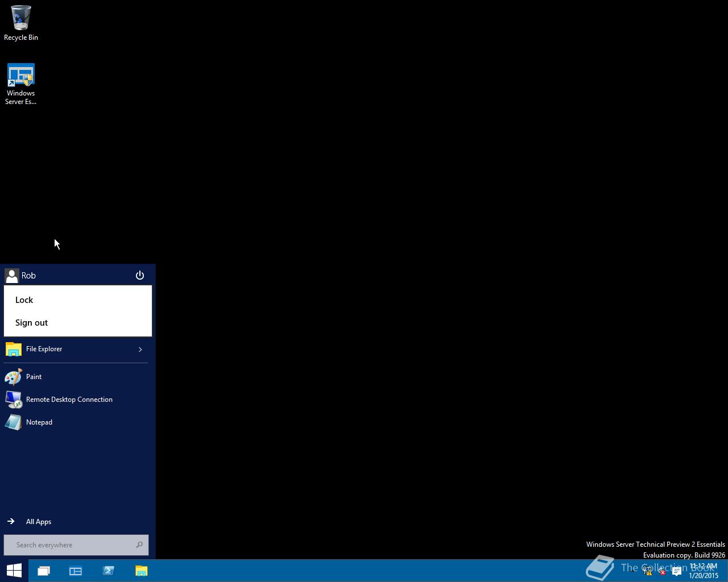Launch Paint from the Start menu
728x582 pixels.
[x=76, y=377]
